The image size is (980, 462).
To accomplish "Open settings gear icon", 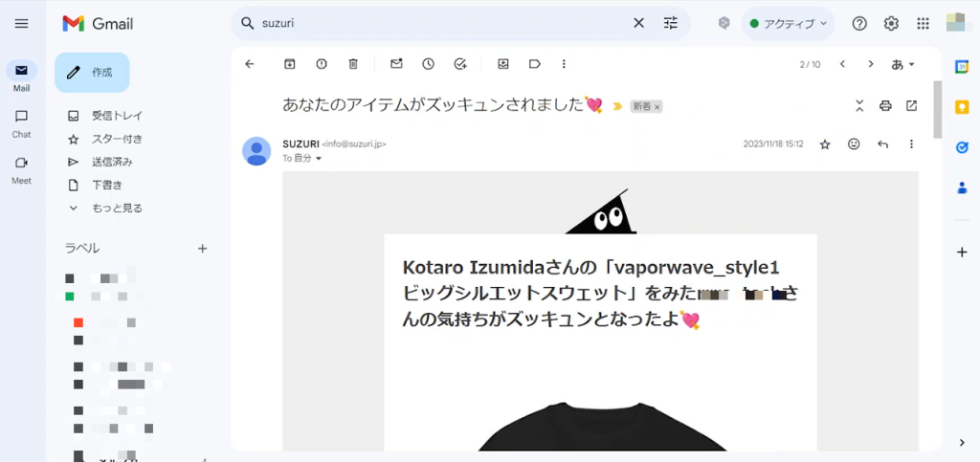I will point(891,24).
